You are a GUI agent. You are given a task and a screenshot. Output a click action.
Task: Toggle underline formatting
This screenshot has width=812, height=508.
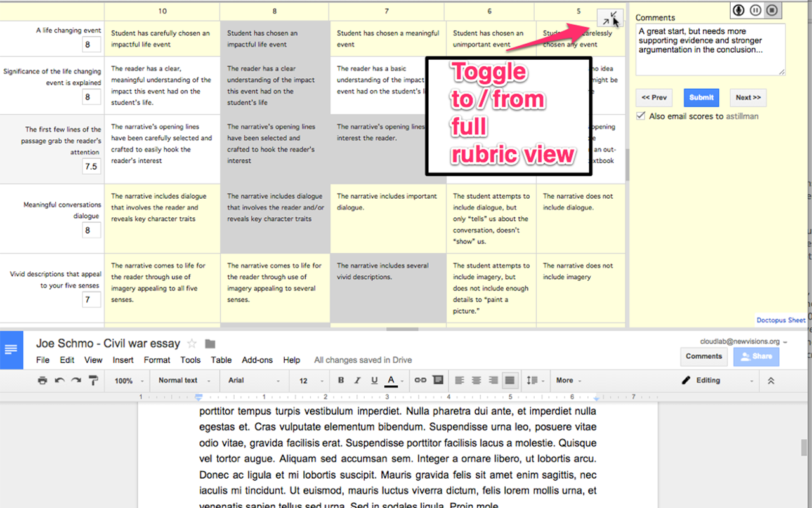[374, 380]
